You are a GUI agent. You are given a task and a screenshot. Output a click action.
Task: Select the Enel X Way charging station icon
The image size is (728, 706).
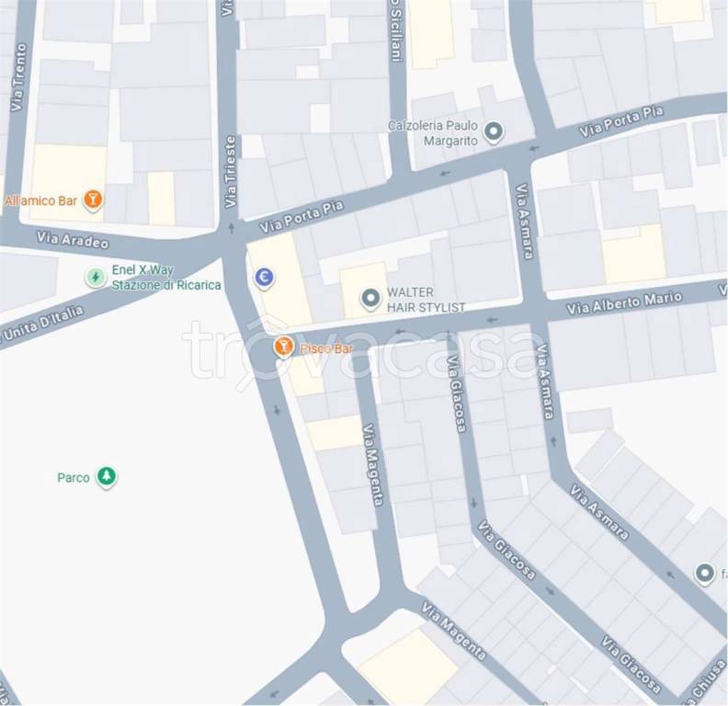(96, 278)
